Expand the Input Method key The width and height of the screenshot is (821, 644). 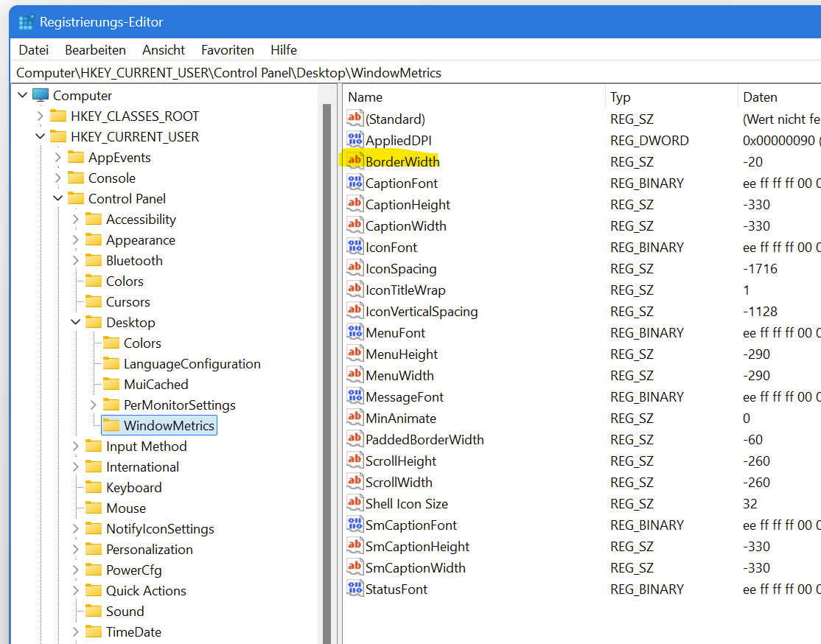(76, 446)
